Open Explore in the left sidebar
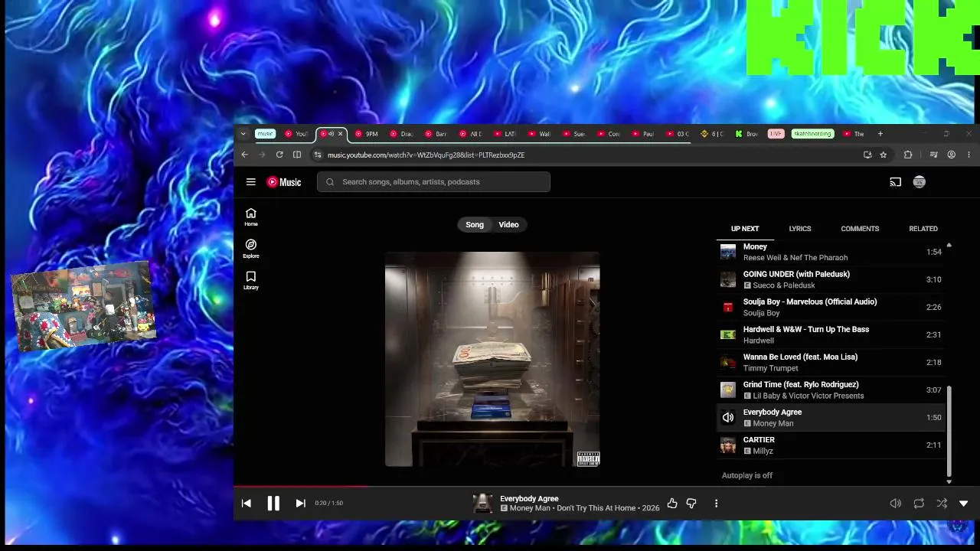Screen dimensions: 980x551 (x=251, y=249)
